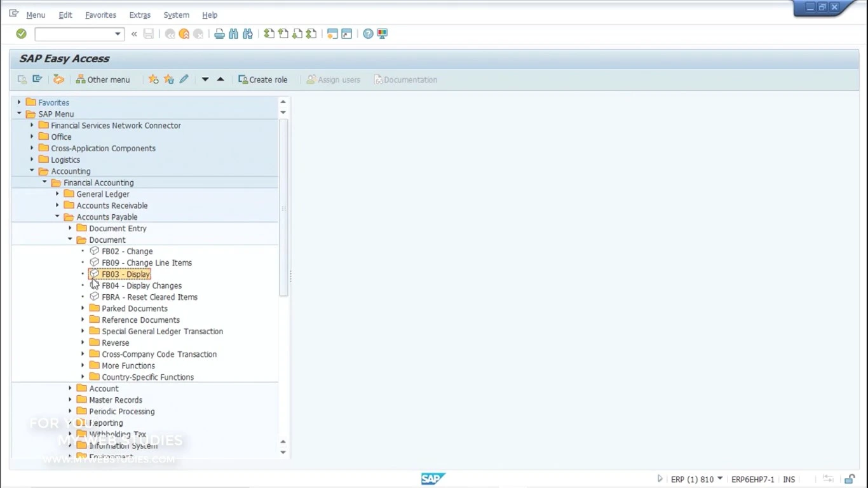This screenshot has height=488, width=868.
Task: Click Add to Favorites star icon
Action: point(153,79)
